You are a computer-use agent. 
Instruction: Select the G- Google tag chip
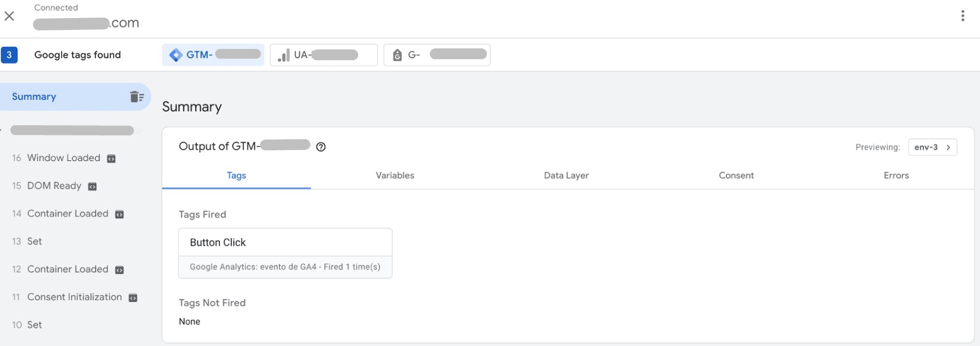437,55
